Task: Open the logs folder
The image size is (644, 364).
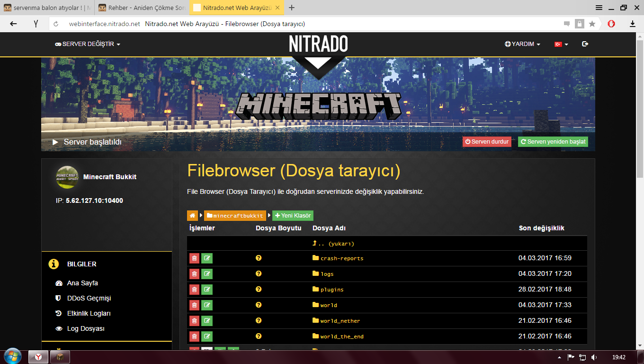Action: click(323, 274)
